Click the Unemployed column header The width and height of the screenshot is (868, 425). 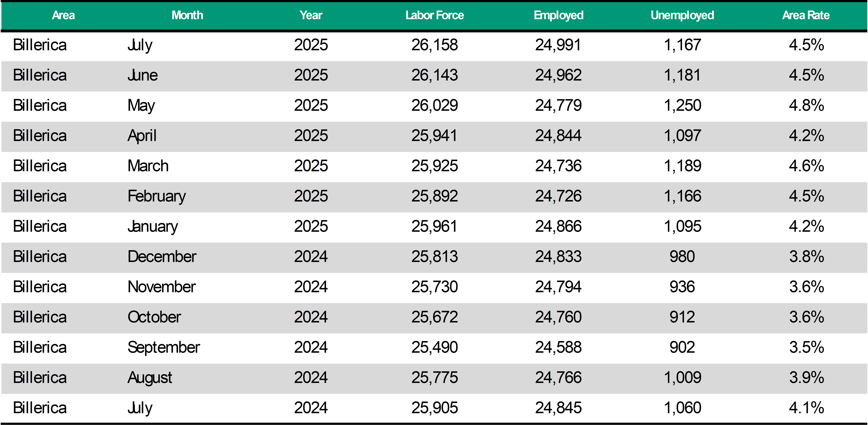point(682,15)
